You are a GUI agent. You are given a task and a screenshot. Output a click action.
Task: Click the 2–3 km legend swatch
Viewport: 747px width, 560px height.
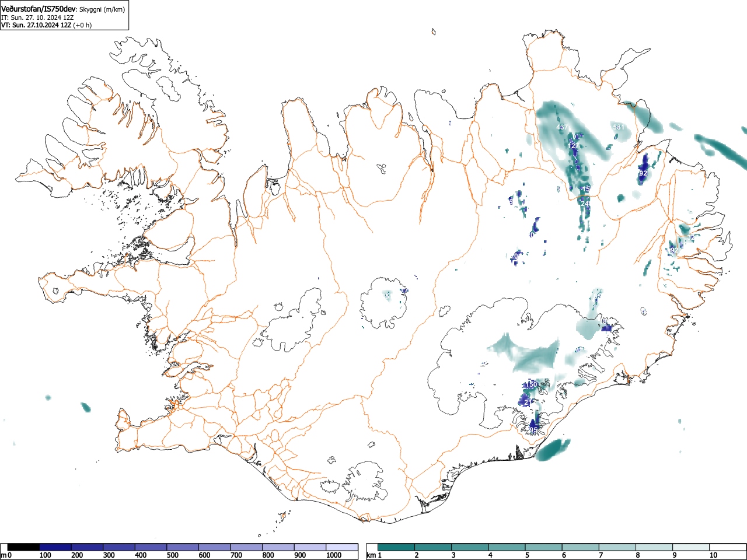(433, 547)
